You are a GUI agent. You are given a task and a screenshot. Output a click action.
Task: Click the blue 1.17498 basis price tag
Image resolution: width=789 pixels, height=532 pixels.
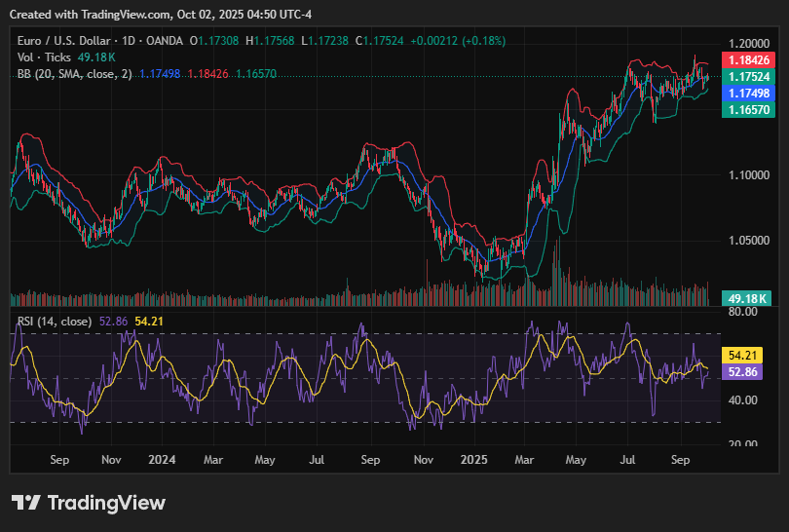point(751,93)
